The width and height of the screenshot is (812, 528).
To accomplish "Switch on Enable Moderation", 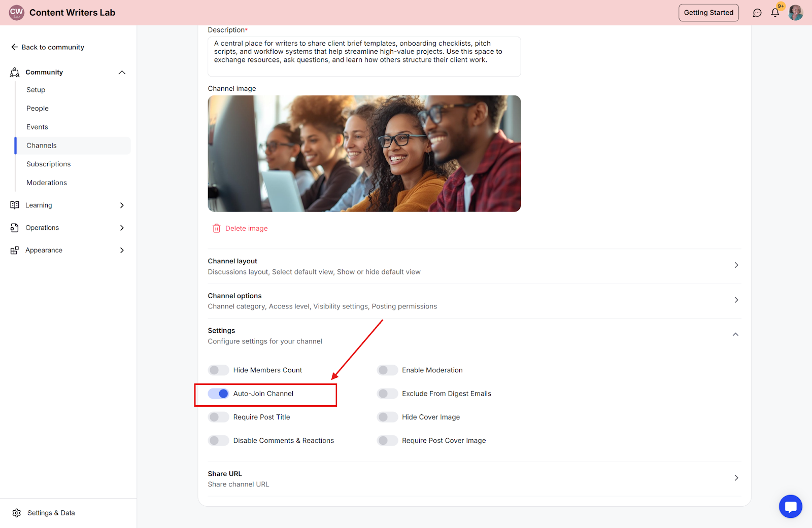I will click(x=387, y=370).
